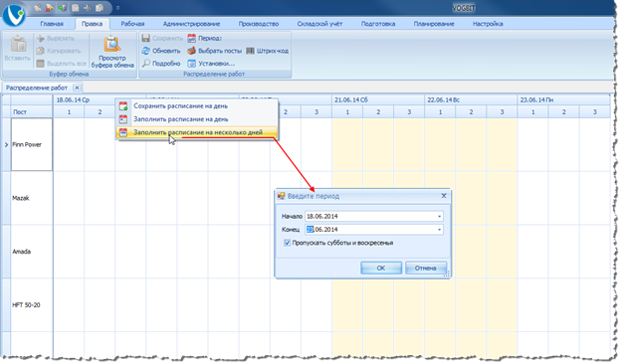Open the Рабочая ribbon tab

(132, 24)
